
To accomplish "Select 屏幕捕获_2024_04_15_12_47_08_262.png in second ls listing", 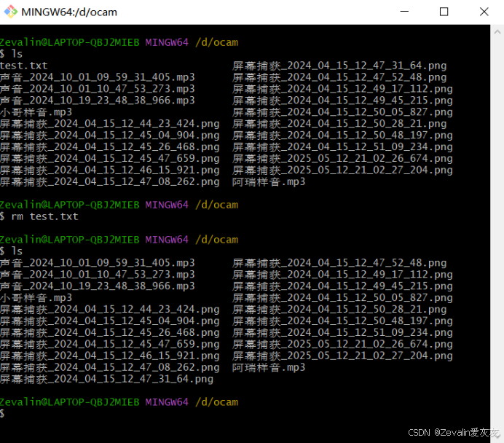I will click(x=109, y=367).
